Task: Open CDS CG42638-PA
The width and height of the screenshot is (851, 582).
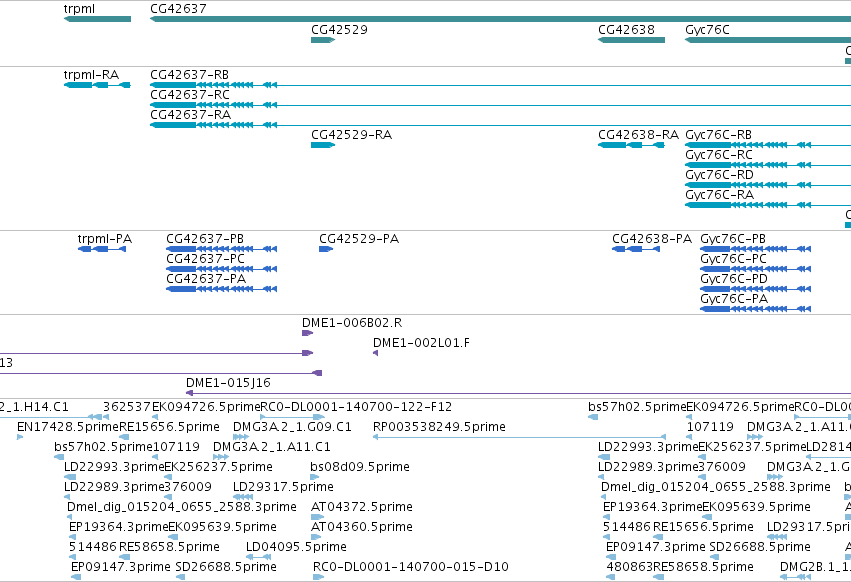Action: pos(636,249)
